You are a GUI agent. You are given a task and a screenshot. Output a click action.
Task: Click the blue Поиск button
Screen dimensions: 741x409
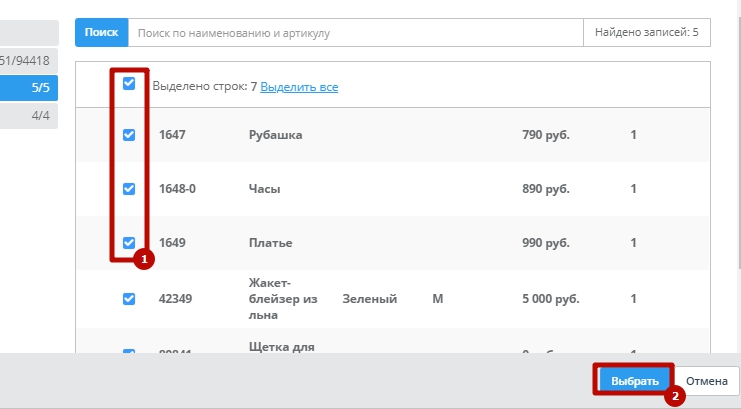(x=101, y=32)
